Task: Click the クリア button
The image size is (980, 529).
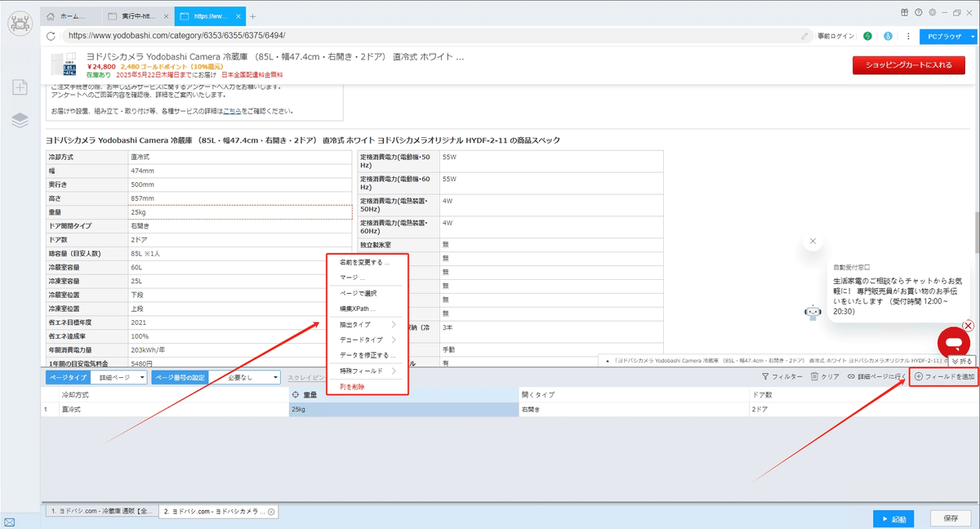Action: tap(825, 377)
